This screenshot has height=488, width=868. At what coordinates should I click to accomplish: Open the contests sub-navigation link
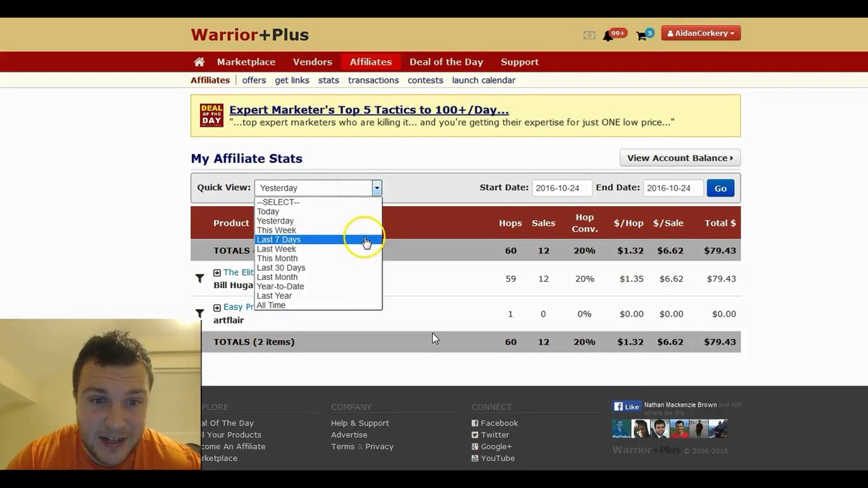425,80
